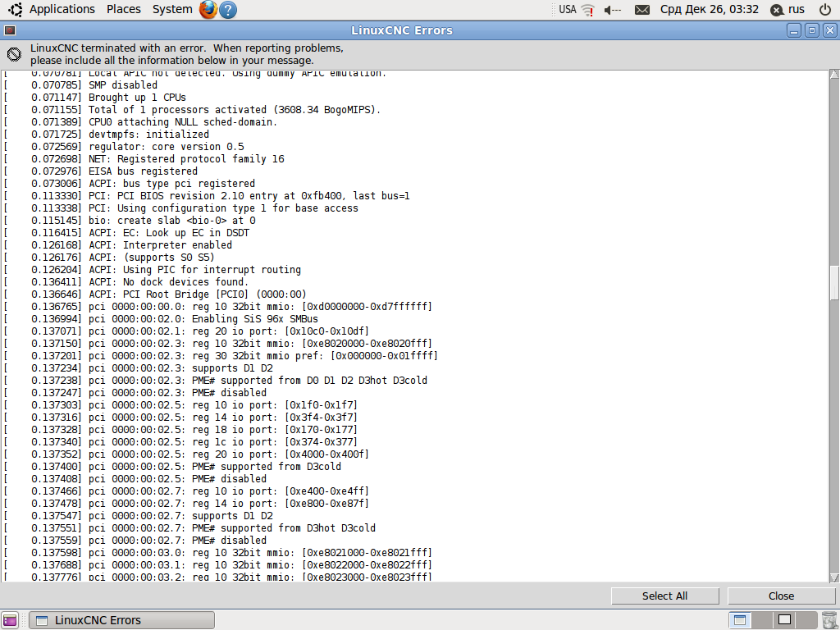Viewport: 840px width, 630px height.
Task: Click the line 'regulator: core version 0.5'
Action: 166,146
